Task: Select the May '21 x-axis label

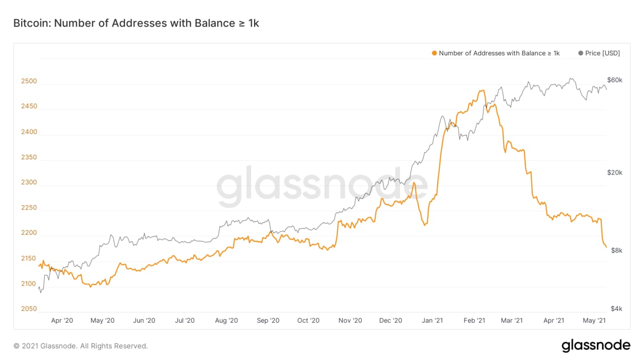Action: 595,320
